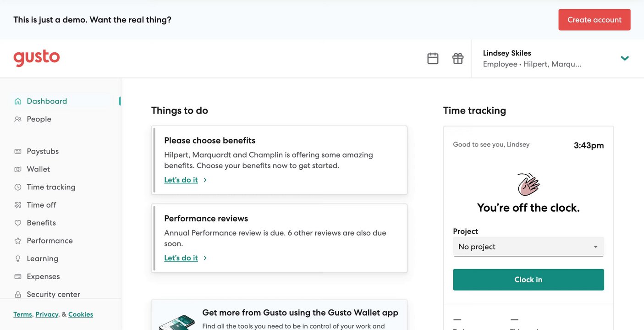Image resolution: width=644 pixels, height=330 pixels.
Task: Click the Create account button
Action: coord(594,20)
